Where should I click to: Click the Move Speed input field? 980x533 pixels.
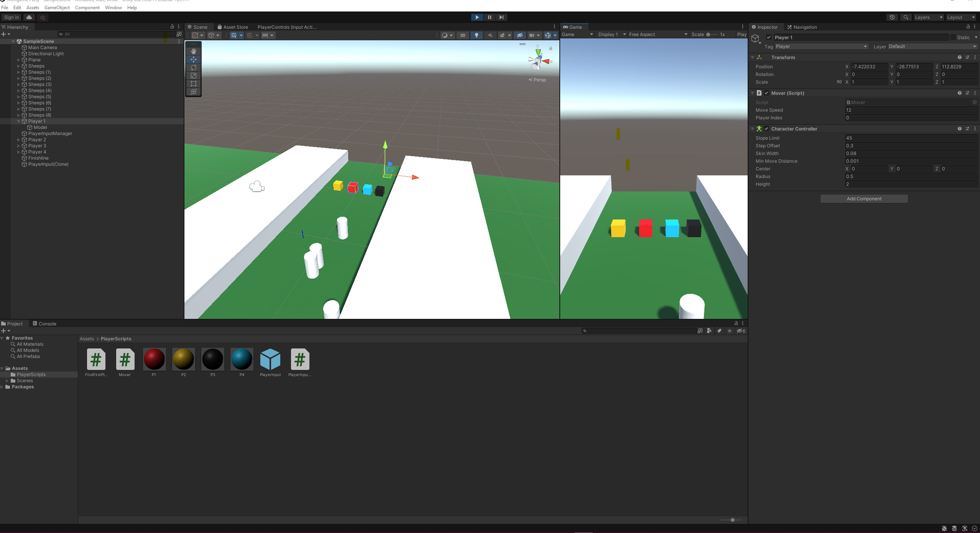[x=911, y=110]
